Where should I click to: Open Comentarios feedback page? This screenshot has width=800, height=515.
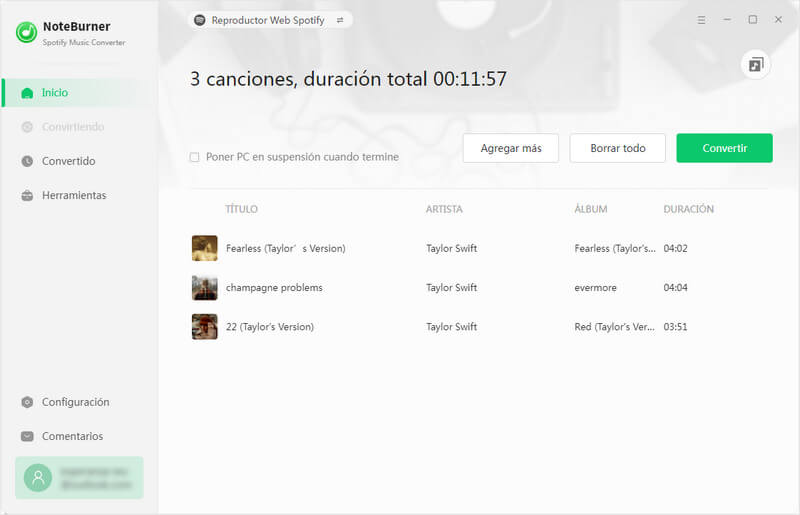pyautogui.click(x=80, y=436)
